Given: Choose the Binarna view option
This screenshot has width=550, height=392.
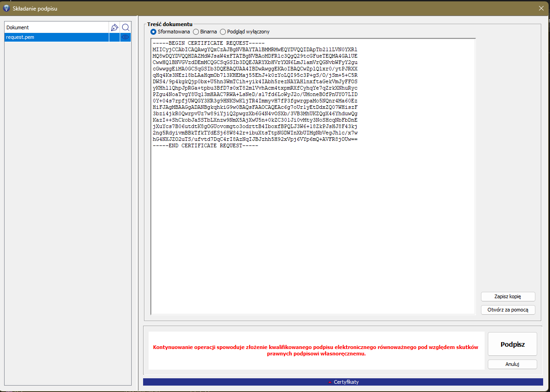Looking at the screenshot, I should [196, 32].
